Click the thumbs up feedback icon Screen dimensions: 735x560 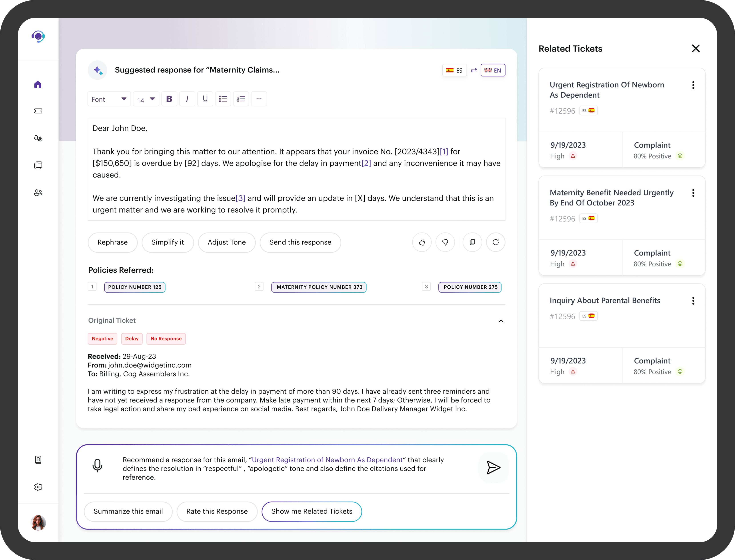tap(422, 242)
